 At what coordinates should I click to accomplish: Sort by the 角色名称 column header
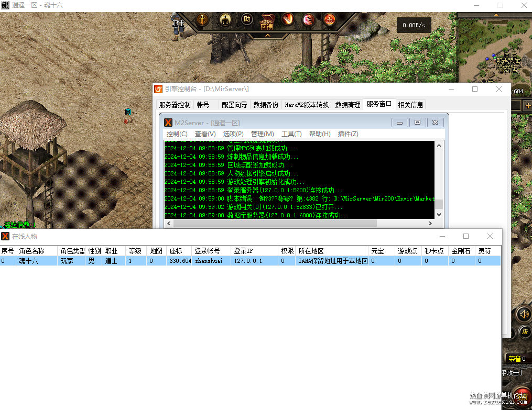click(37, 251)
